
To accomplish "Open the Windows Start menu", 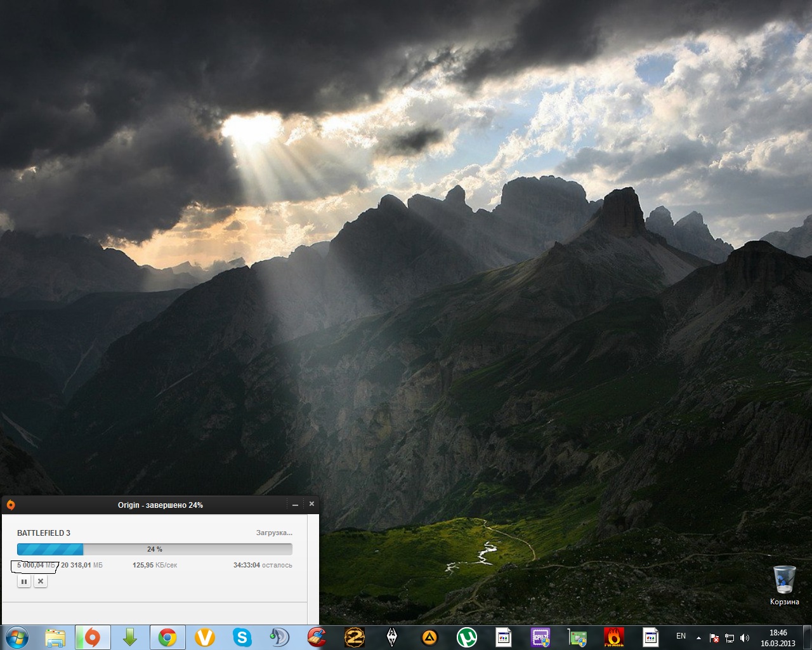I will pos(16,637).
